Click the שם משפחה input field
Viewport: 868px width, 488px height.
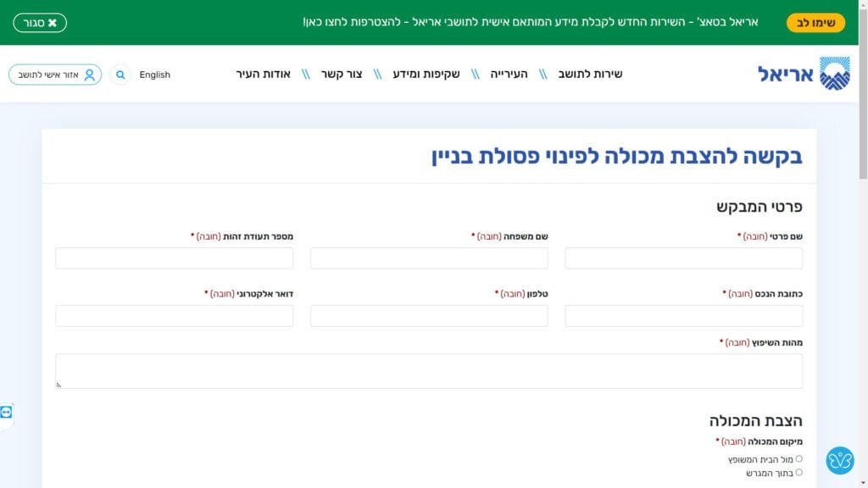coord(429,258)
